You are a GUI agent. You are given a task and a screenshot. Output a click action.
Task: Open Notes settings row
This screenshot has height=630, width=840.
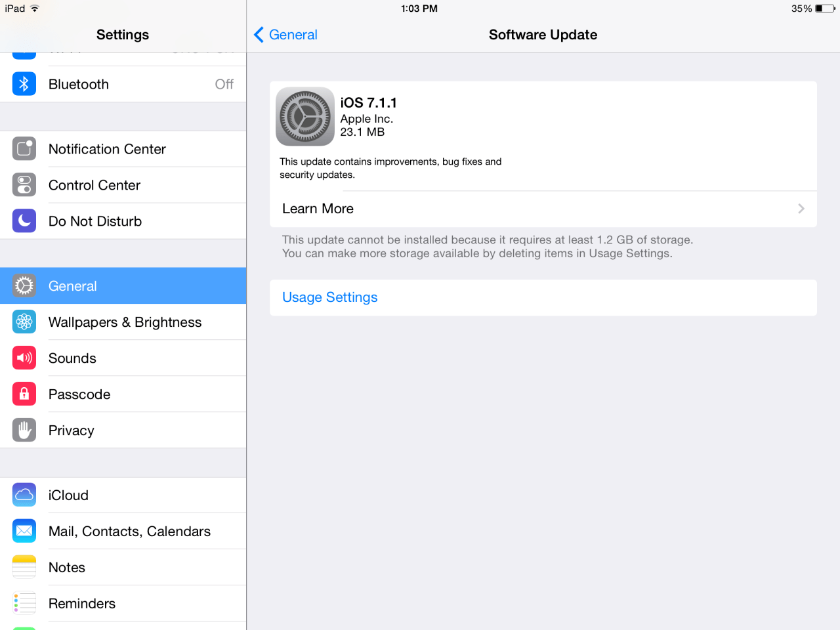pyautogui.click(x=123, y=568)
